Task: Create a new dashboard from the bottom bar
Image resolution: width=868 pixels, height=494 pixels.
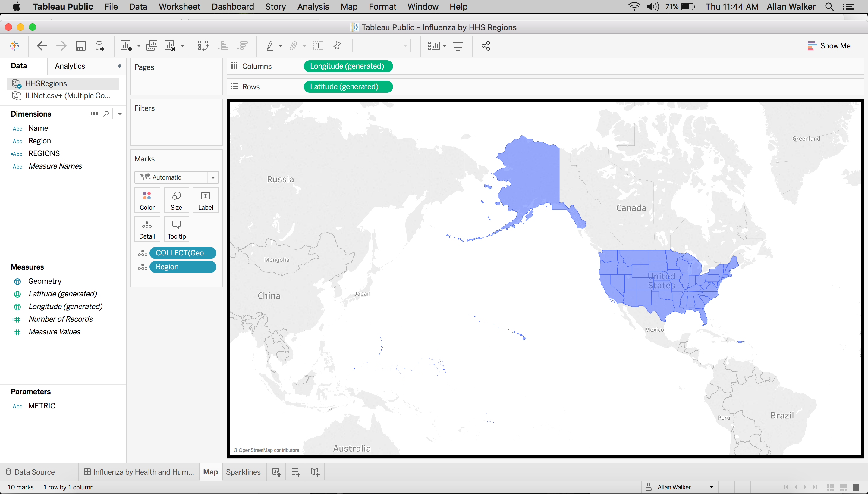Action: point(295,472)
